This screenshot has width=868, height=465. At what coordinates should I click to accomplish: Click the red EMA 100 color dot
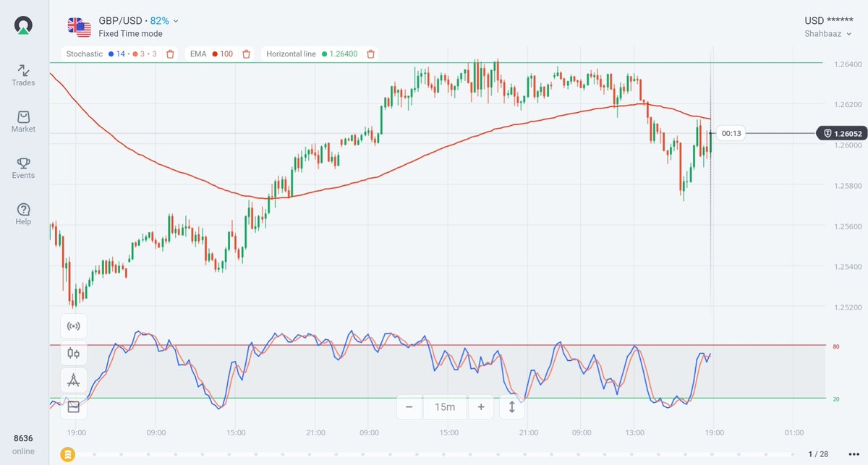215,54
